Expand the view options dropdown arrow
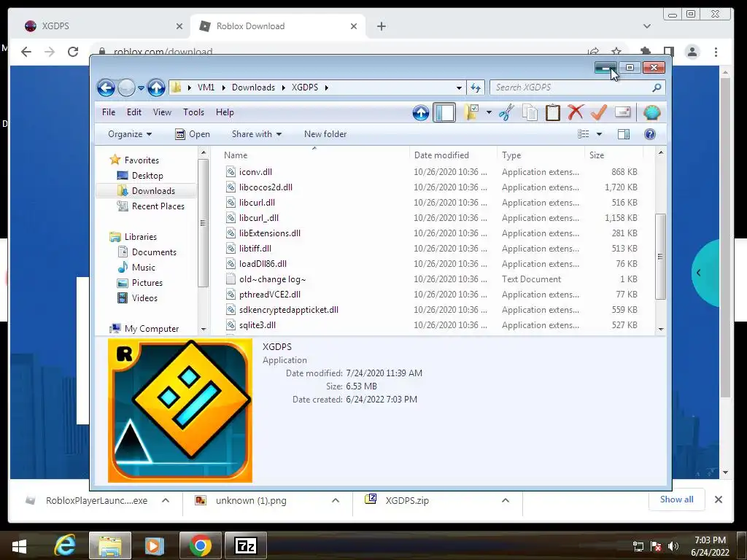This screenshot has height=560, width=747. [599, 134]
